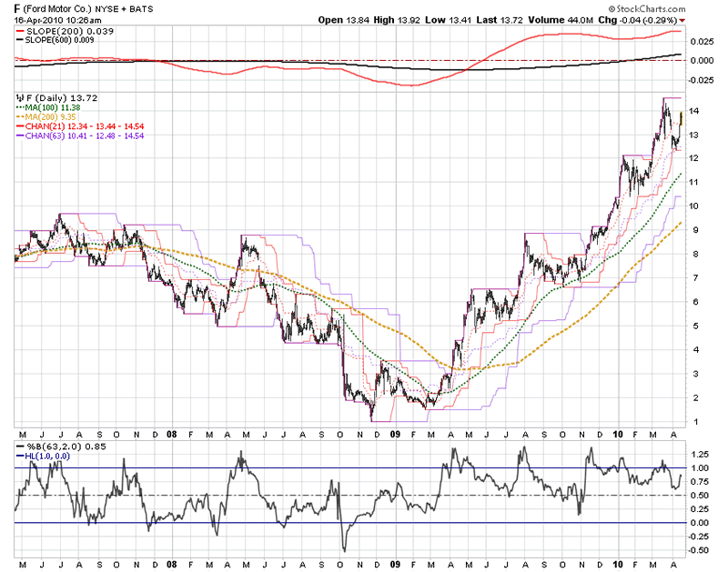
Task: Click the black SLOPE(600) legend line marker
Action: (22, 40)
